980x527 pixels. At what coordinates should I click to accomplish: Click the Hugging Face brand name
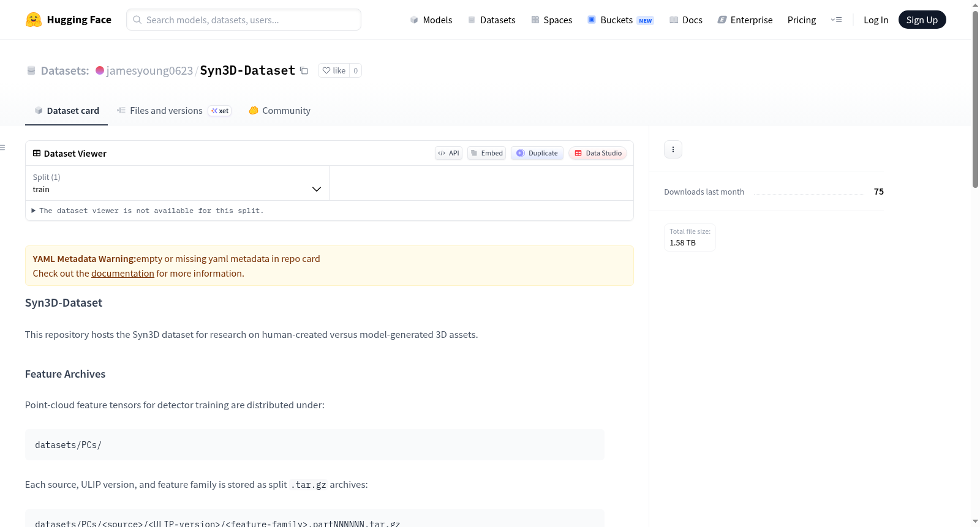[79, 20]
